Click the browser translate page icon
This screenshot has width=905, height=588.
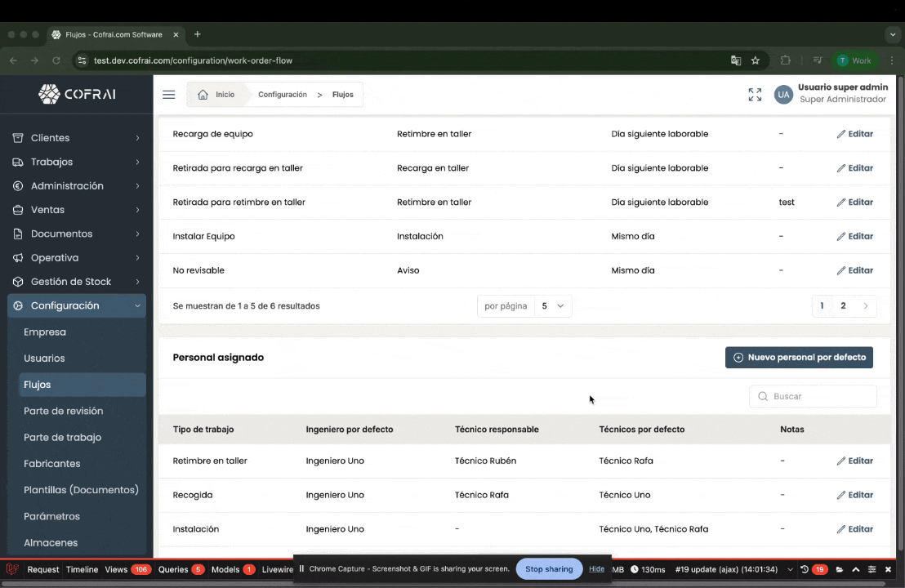(736, 60)
